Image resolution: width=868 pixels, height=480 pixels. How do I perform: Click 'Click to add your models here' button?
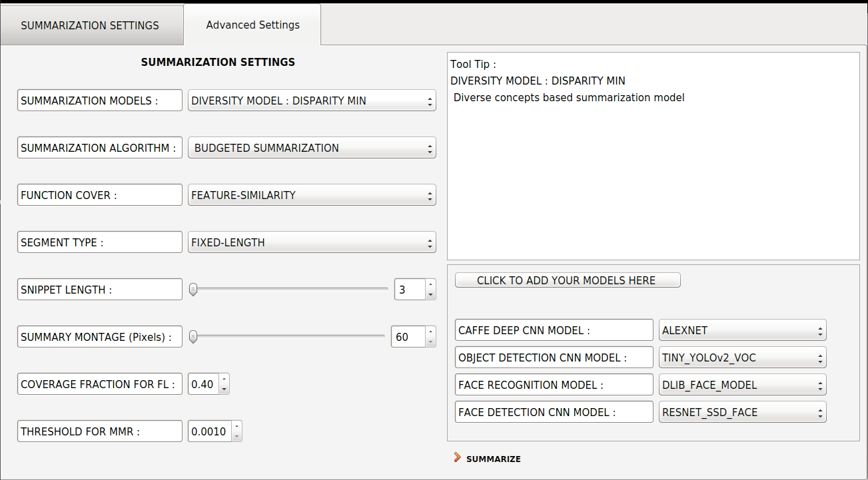coord(568,280)
